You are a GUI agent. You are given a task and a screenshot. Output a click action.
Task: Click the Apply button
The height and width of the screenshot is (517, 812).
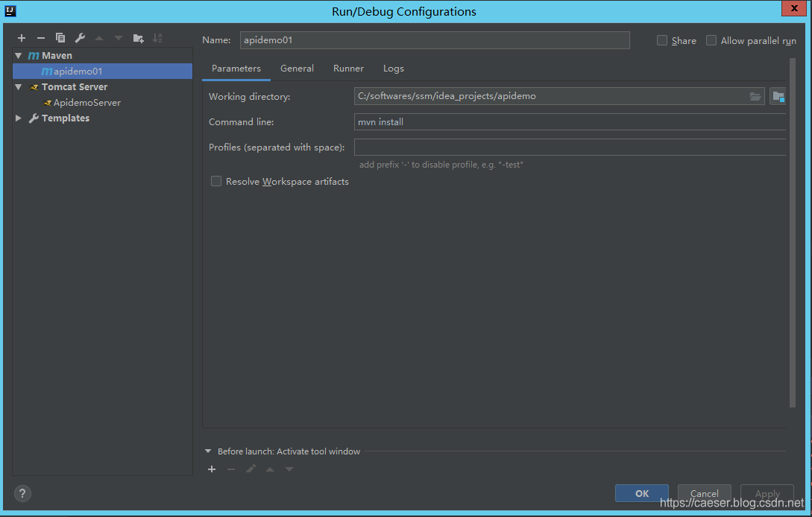(767, 493)
